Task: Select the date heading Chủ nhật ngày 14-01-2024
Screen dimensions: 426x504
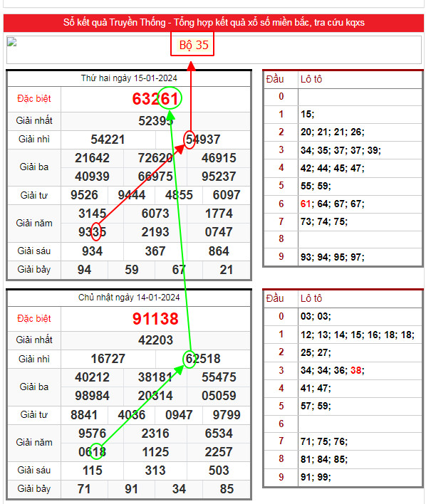Action: pos(129,298)
